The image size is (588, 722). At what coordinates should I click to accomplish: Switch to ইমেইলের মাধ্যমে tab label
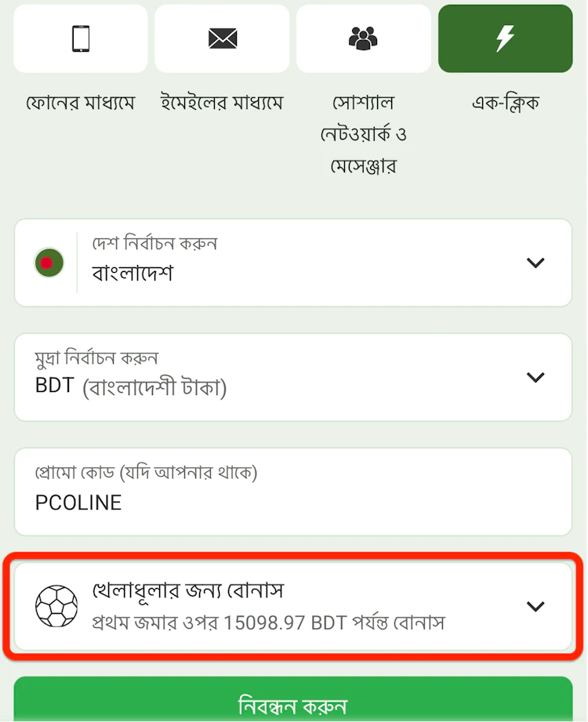[221, 102]
